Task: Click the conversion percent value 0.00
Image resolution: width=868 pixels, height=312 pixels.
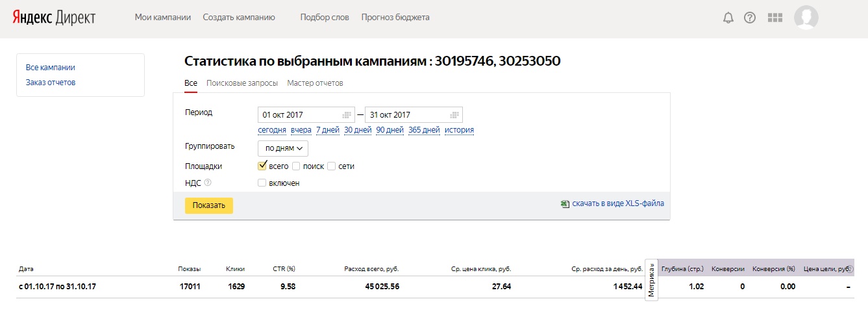Action: point(787,286)
